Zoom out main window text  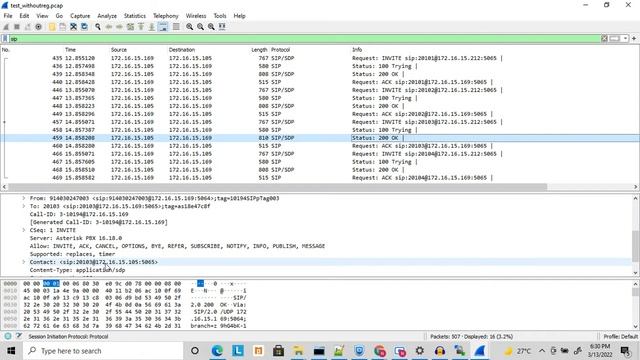point(200,27)
